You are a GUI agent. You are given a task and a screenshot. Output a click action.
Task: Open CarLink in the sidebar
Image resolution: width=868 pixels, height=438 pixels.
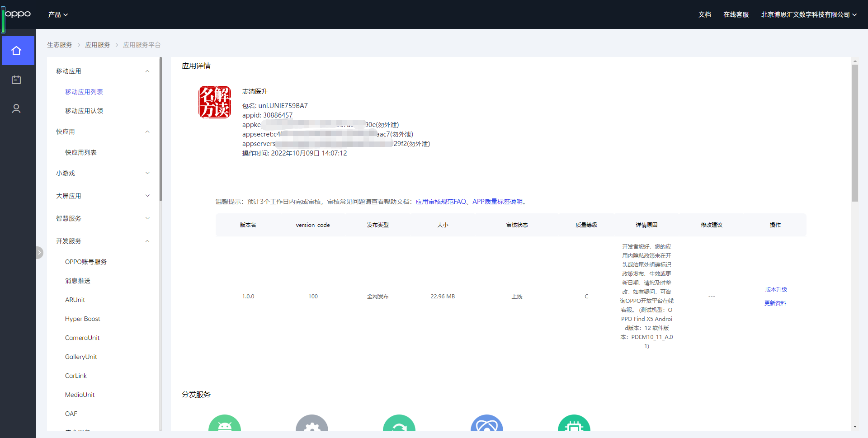tap(76, 376)
